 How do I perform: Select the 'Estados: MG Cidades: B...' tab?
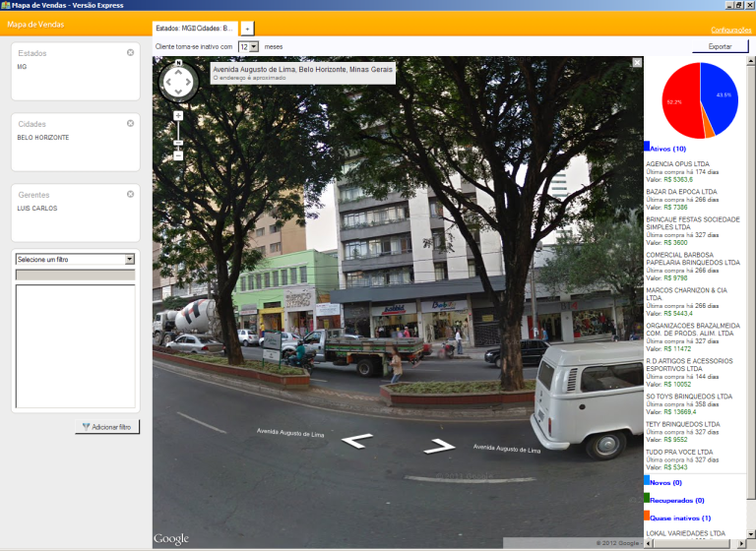(195, 29)
